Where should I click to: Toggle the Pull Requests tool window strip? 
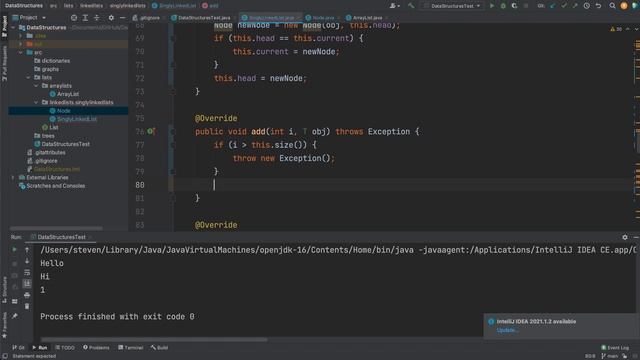click(4, 63)
